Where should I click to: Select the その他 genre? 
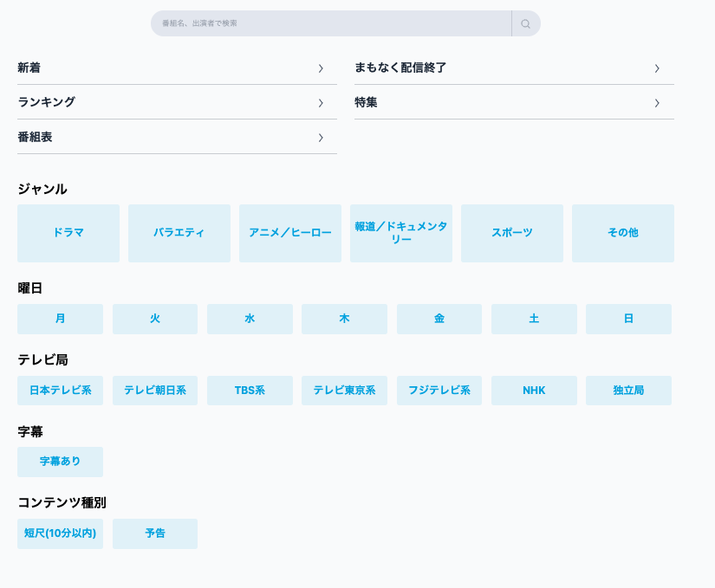[x=623, y=233]
